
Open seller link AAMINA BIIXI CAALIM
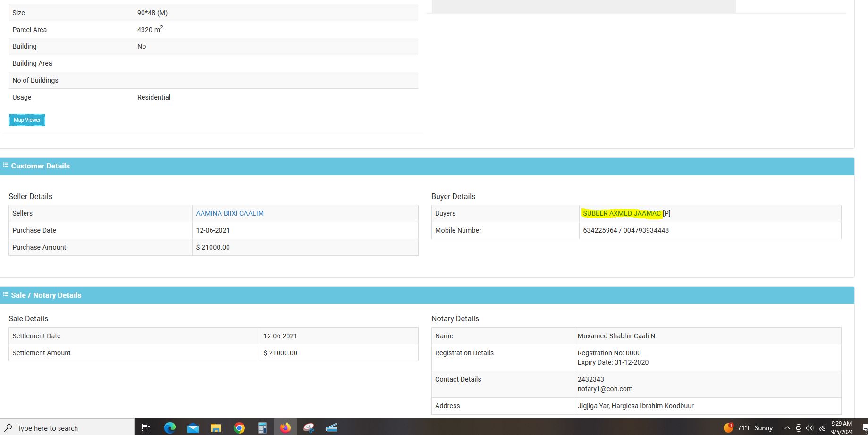click(230, 213)
